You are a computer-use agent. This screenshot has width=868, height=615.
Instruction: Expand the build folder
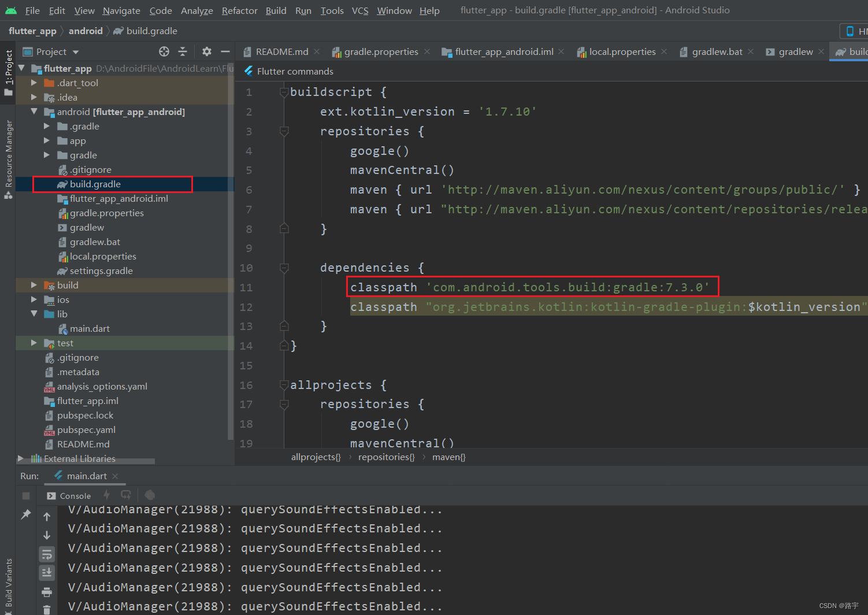pos(34,285)
